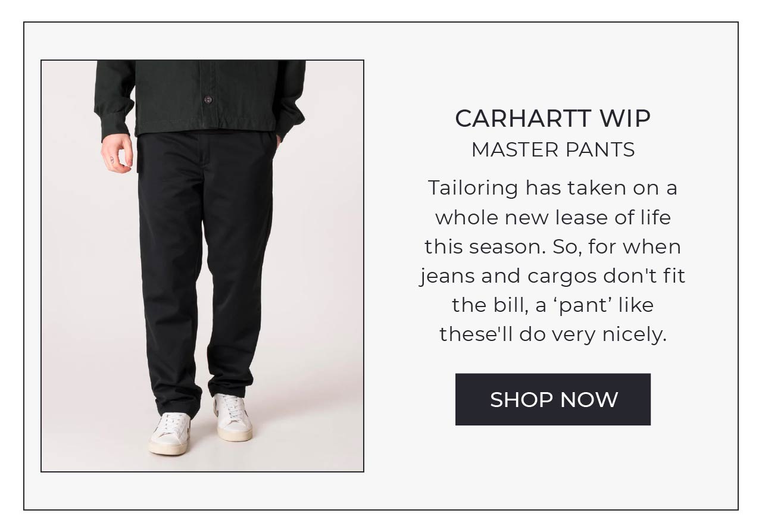Click the phrase whole new lease of life
This screenshot has height=532, width=762.
click(552, 218)
